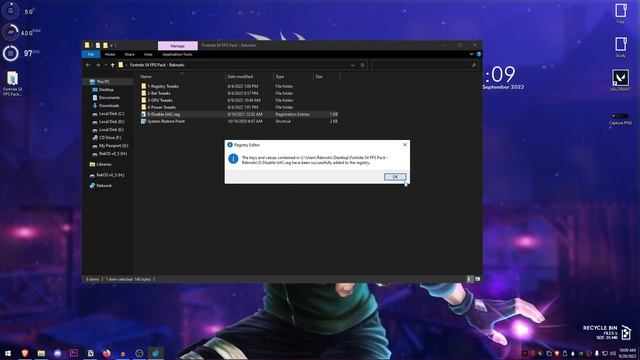
Task: Expand the ribbon with the chevron
Action: coord(471,54)
